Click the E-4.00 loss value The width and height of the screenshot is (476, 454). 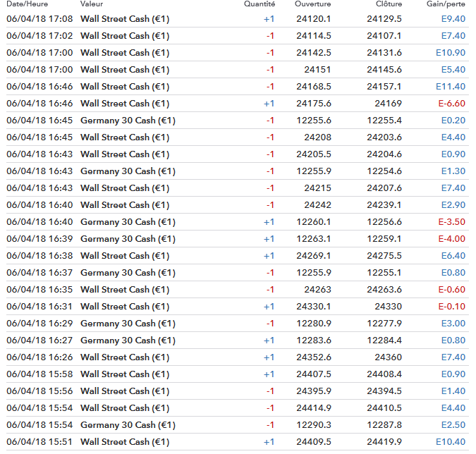(x=452, y=239)
